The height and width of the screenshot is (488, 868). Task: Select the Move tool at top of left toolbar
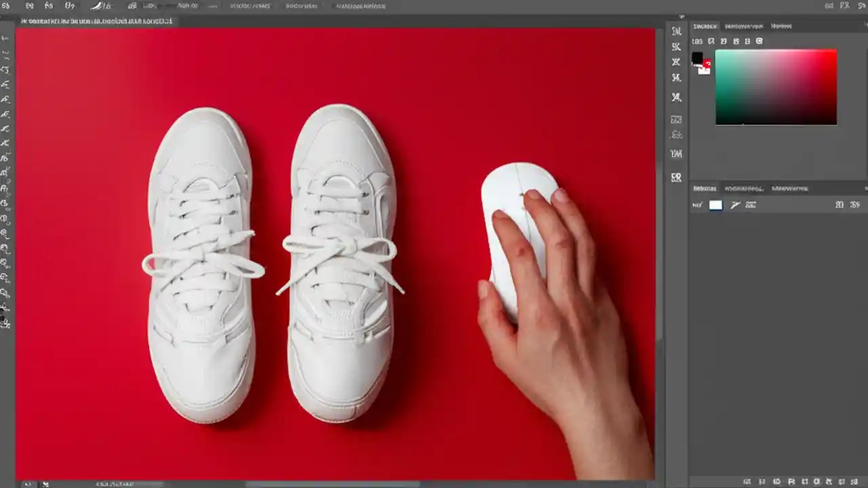pos(5,37)
